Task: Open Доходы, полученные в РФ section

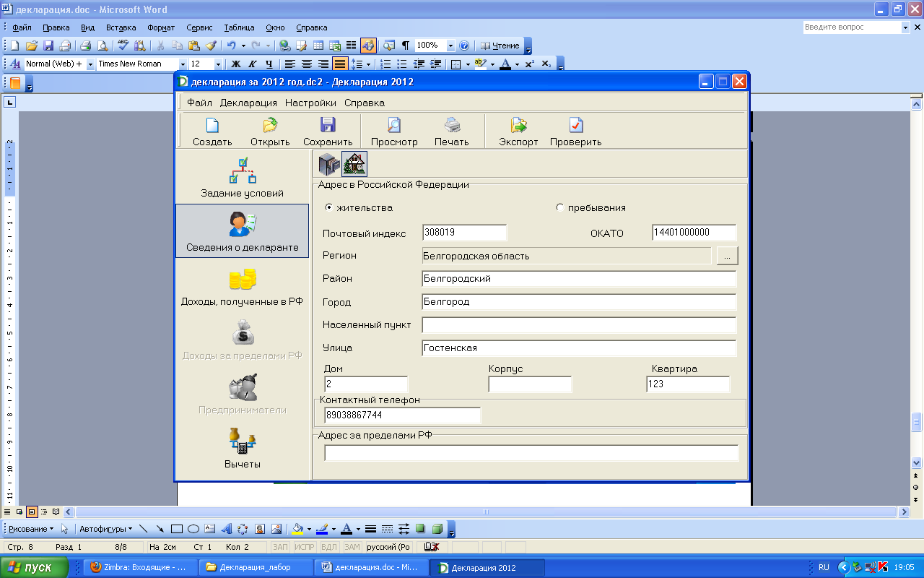Action: [x=242, y=286]
